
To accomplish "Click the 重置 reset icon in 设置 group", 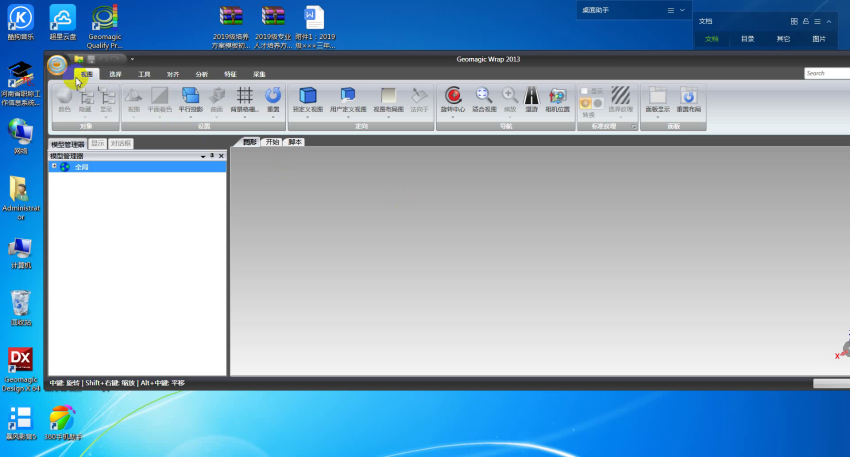I will 273,96.
